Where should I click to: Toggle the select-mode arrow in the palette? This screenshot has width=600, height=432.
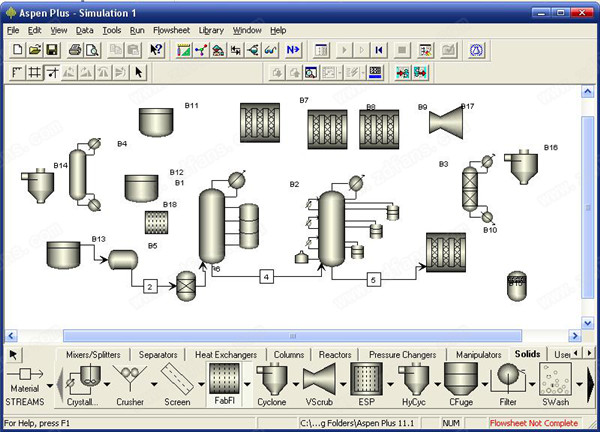(14, 355)
